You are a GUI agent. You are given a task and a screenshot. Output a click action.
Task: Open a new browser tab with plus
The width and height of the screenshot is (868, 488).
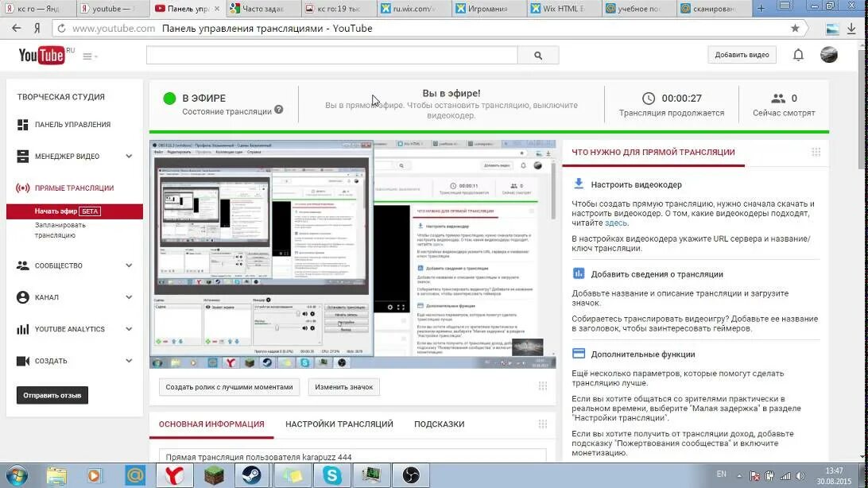[x=761, y=8]
